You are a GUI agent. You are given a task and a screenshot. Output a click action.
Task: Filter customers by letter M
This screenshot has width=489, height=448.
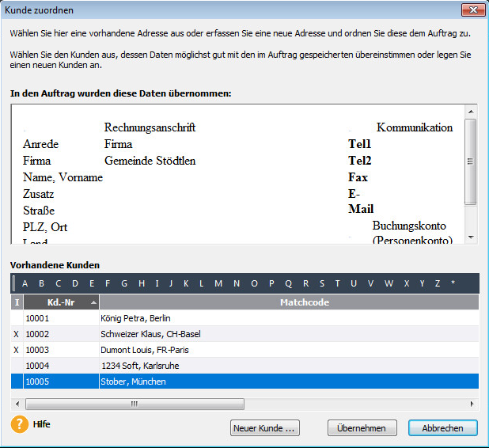(218, 283)
